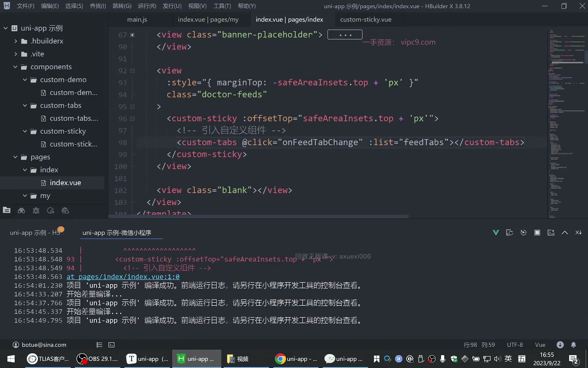Expand folded code block at line 67
Viewport: 588px width, 368px height.
(x=132, y=35)
